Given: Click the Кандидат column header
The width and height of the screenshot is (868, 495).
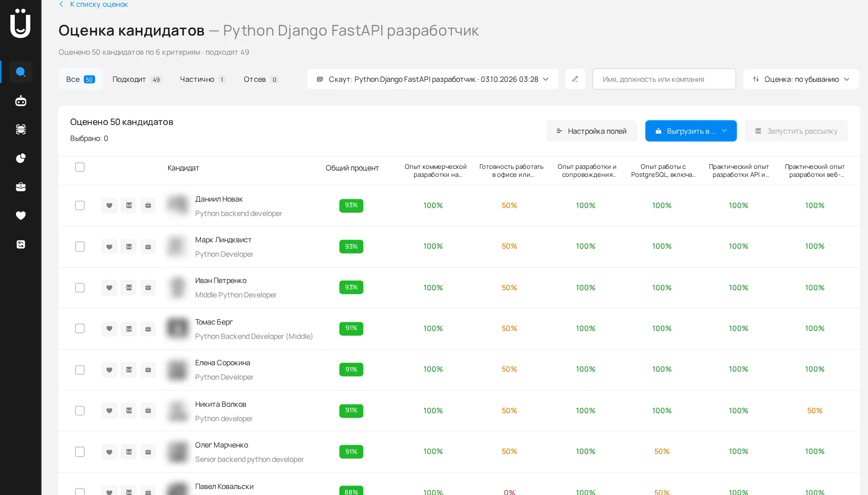Looking at the screenshot, I should (x=183, y=168).
